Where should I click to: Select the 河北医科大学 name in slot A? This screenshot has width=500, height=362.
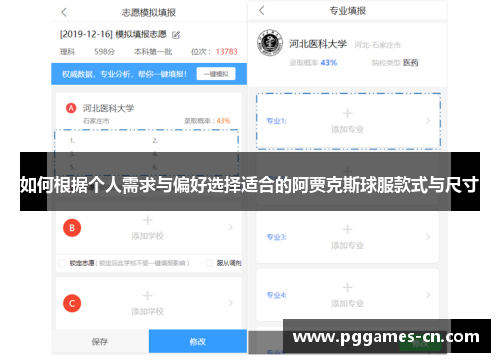tap(108, 108)
